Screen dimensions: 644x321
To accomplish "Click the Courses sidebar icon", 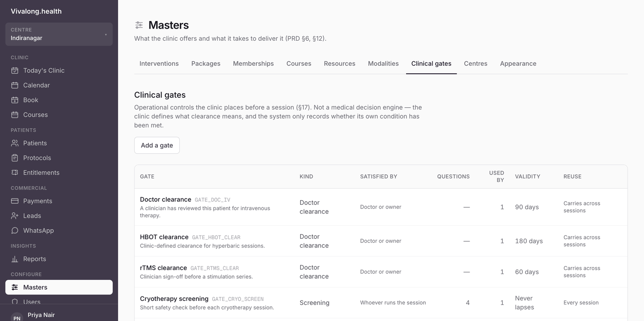I will coord(15,114).
